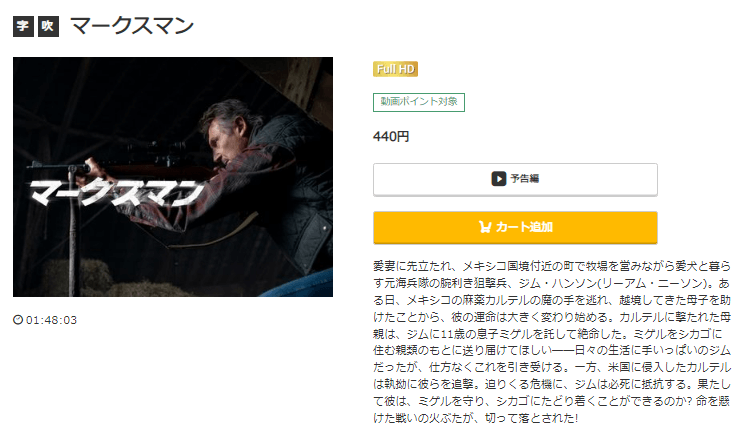Screen dimensions: 743x434
Task: Click the clock icon beside the runtime
Action: 18,320
